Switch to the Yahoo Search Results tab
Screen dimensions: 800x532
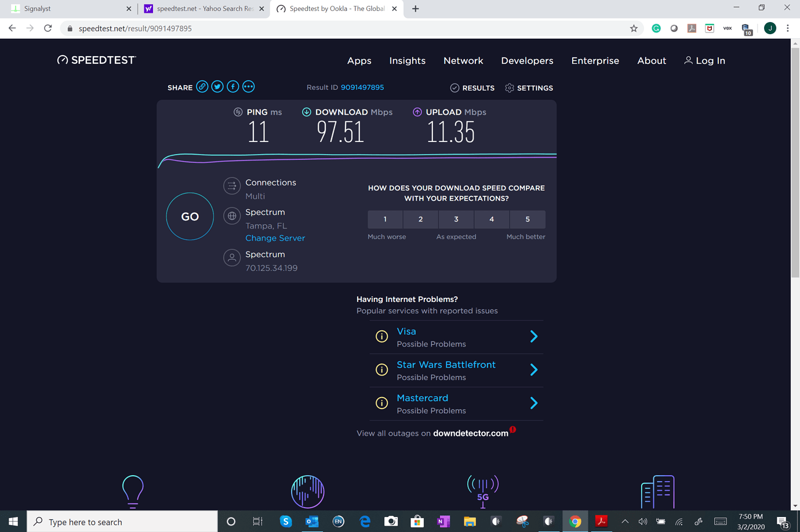203,9
